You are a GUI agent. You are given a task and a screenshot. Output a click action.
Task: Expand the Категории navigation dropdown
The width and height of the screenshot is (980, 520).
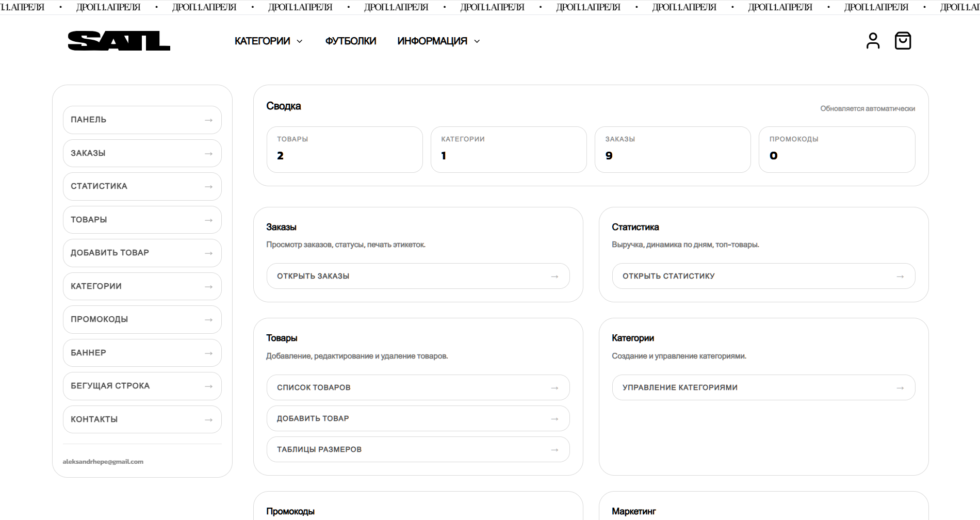point(268,41)
